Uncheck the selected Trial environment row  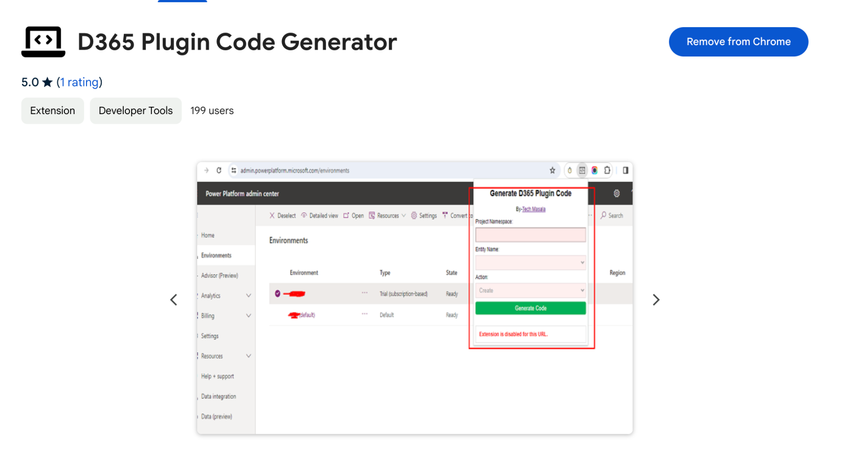[x=276, y=293]
